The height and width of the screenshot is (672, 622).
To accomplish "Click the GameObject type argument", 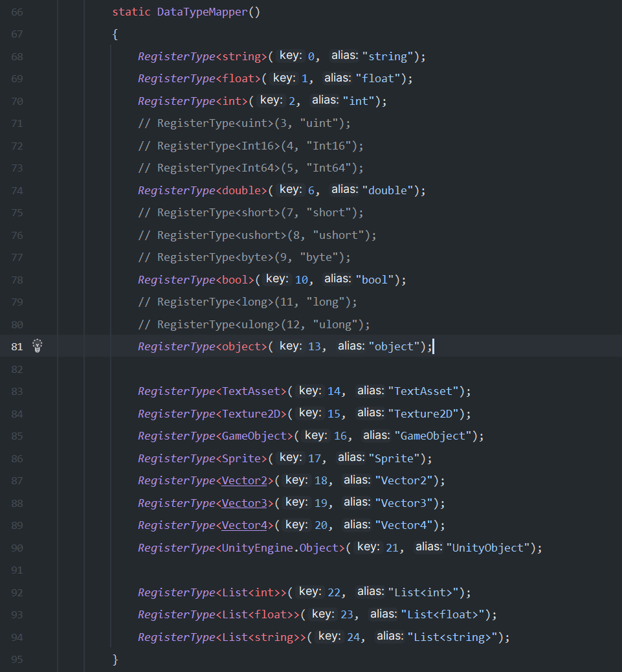I will click(x=254, y=436).
